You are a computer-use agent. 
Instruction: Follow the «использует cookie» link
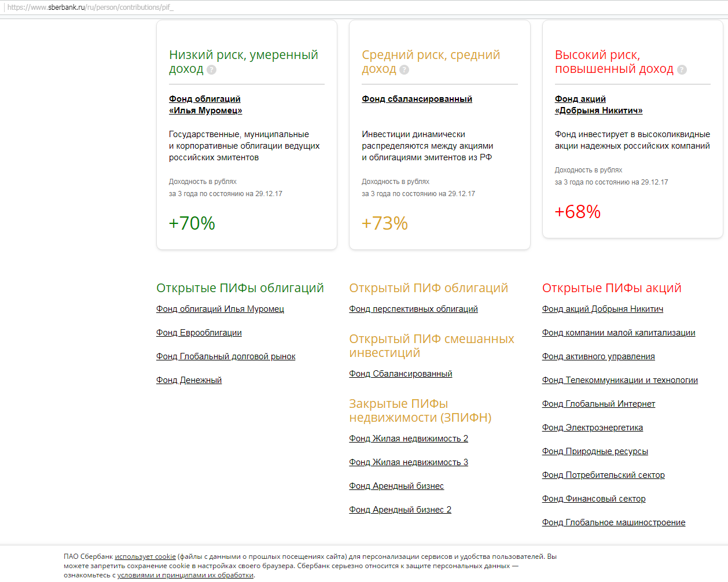(x=145, y=557)
